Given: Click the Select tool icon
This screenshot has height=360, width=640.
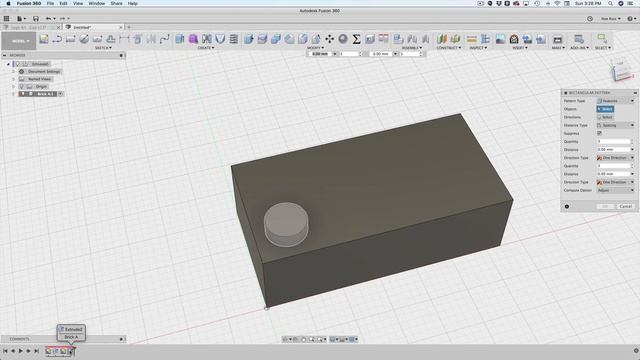Looking at the screenshot, I should coord(602,39).
